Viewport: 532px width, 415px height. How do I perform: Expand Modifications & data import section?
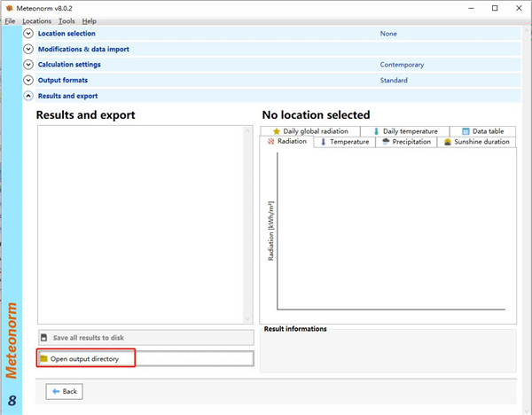[x=28, y=49]
